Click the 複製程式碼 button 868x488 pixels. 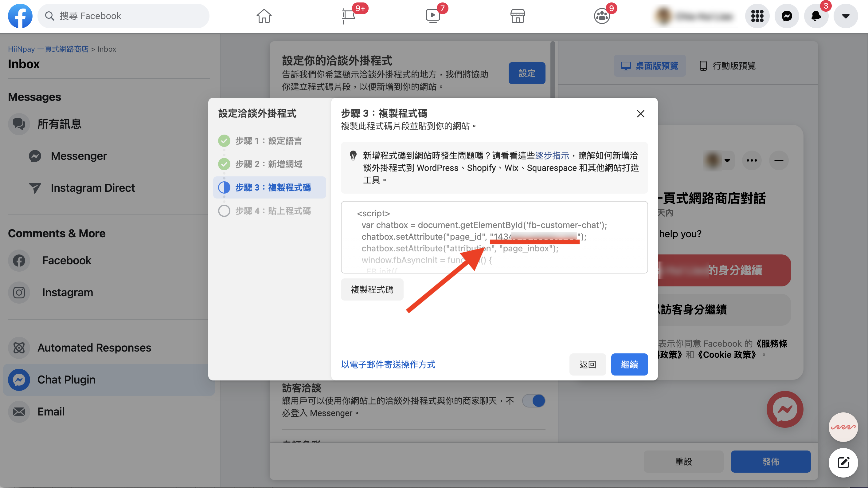(372, 289)
